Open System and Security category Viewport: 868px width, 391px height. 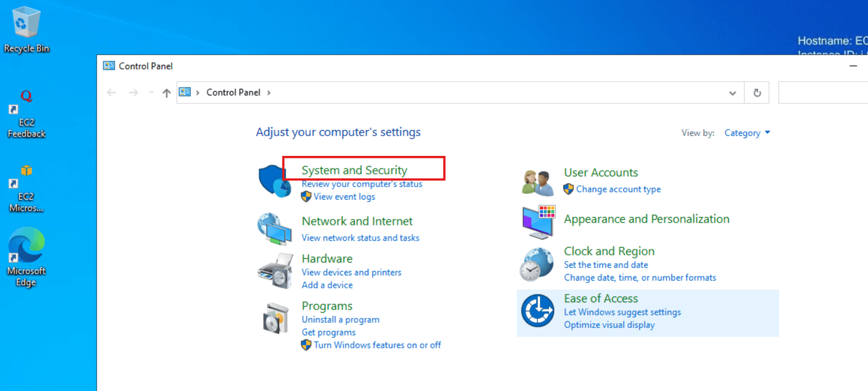(x=355, y=170)
